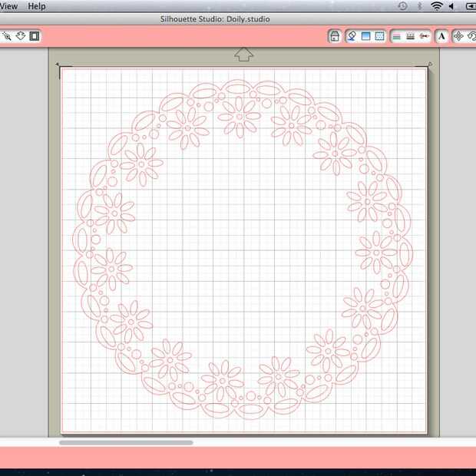This screenshot has width=476, height=476.
Task: Click the Bluetooth menu bar icon
Action: point(419,6)
